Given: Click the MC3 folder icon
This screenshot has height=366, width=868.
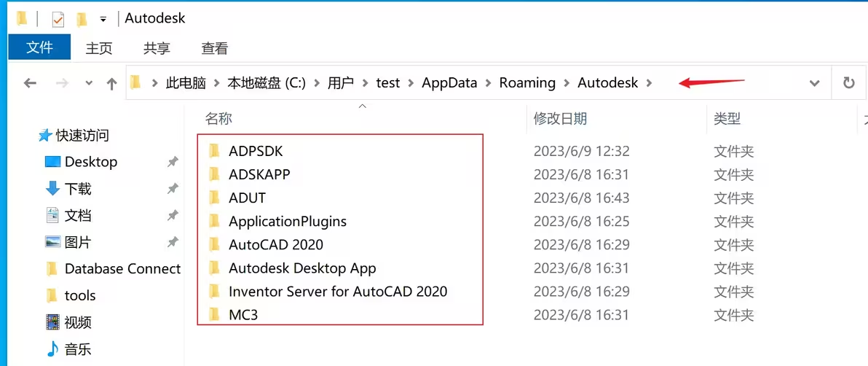Looking at the screenshot, I should [214, 316].
